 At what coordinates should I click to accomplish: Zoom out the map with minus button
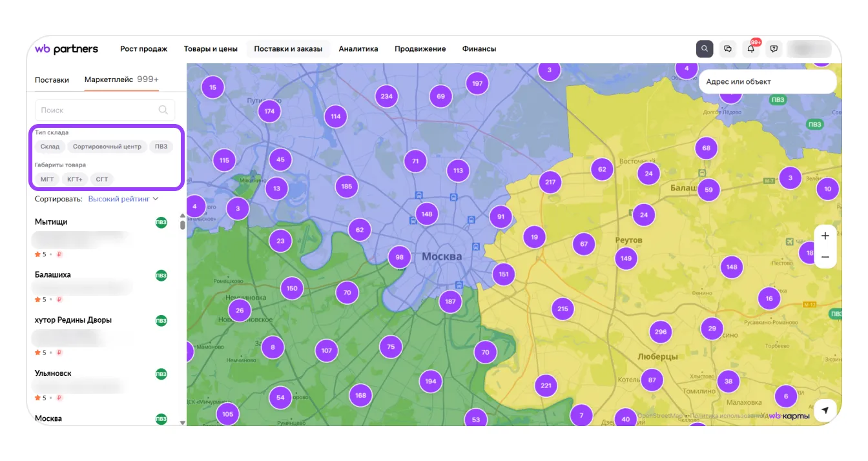click(825, 257)
